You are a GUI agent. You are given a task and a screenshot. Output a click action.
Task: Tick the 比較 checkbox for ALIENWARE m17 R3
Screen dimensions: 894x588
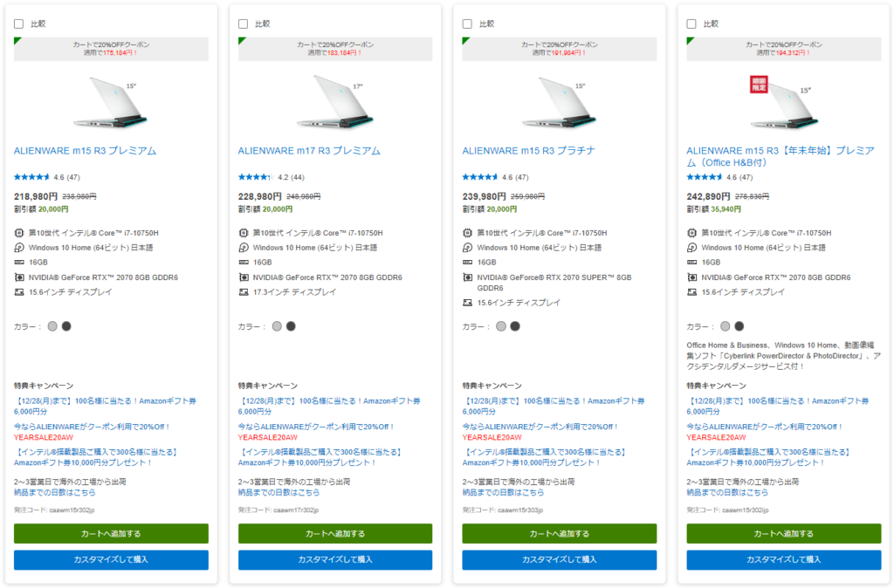tap(244, 24)
